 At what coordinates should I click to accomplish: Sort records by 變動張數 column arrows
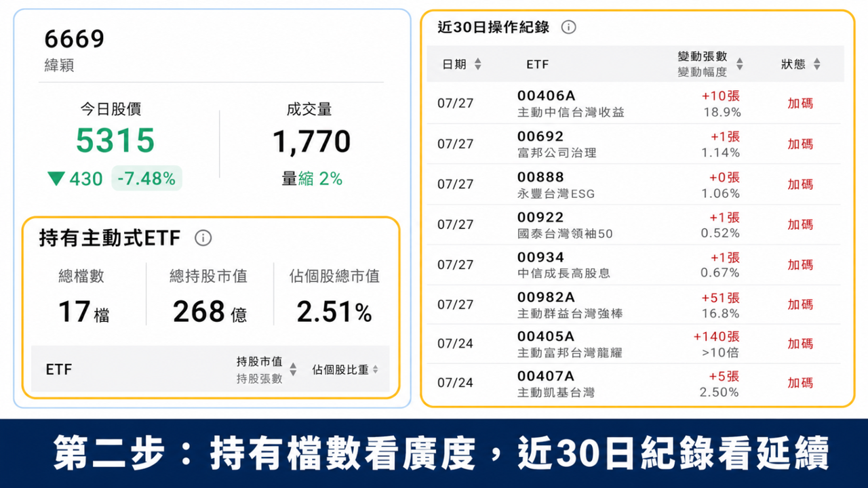click(739, 64)
